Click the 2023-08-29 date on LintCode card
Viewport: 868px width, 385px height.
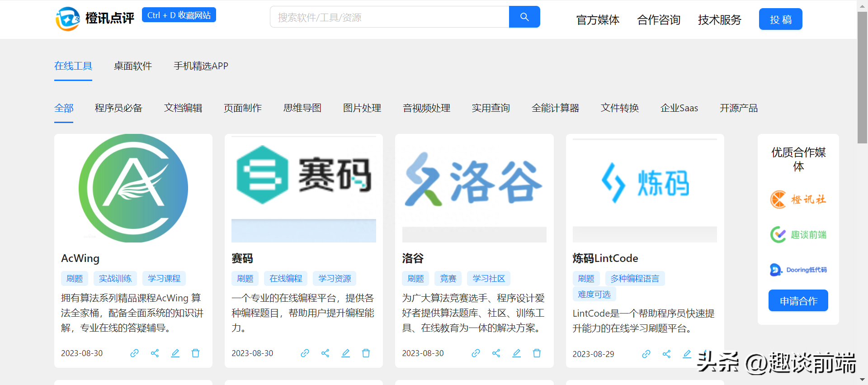coord(593,354)
